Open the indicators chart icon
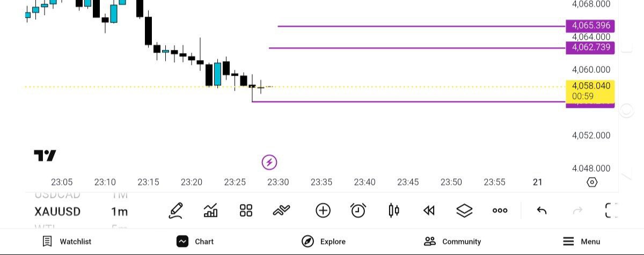The image size is (644, 255). [211, 210]
